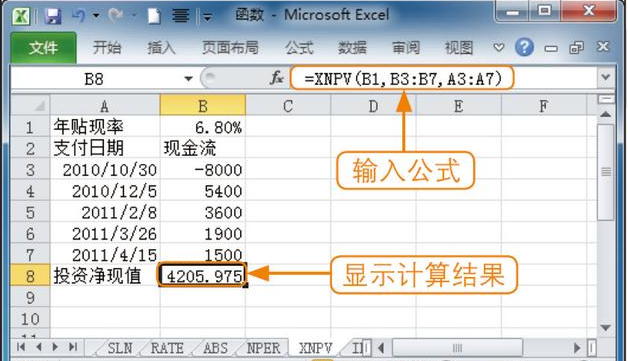The height and width of the screenshot is (361, 628).
Task: Click the vertical scrollbar up arrow
Action: click(x=606, y=115)
